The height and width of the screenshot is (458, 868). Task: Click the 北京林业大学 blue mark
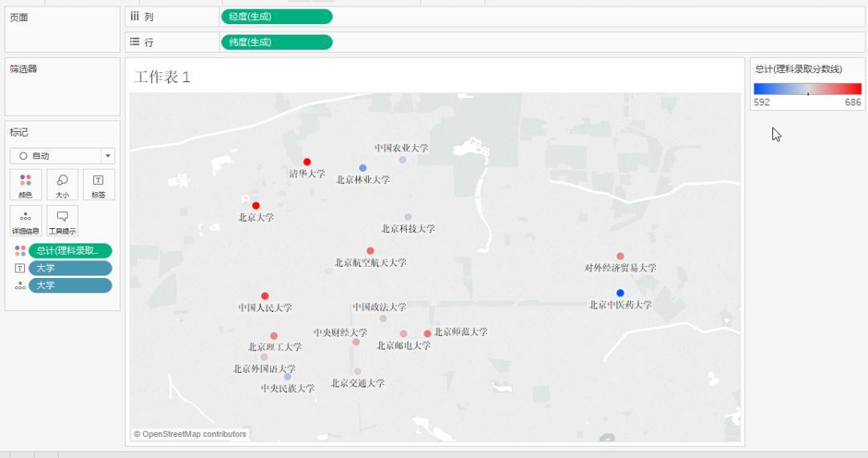pos(362,168)
